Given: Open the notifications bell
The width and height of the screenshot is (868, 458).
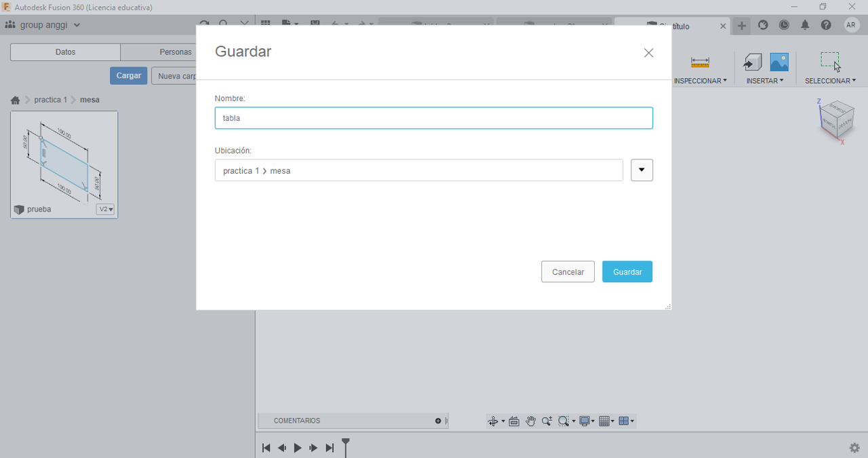Looking at the screenshot, I should pyautogui.click(x=805, y=25).
